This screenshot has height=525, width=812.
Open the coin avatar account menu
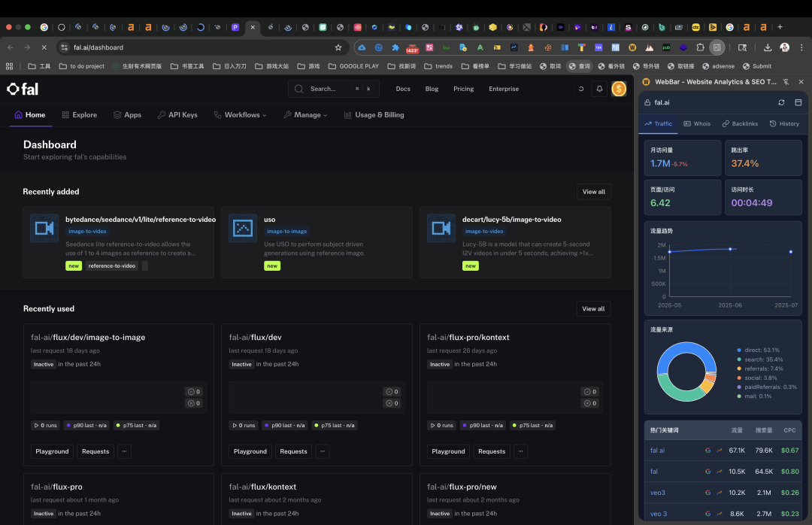click(x=618, y=89)
